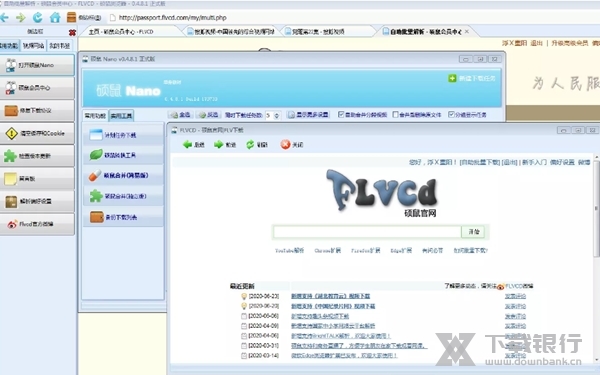The height and width of the screenshot is (375, 600).
Task: Open 硕鼠会员中心 in the left sidebar
Action: pos(37,88)
